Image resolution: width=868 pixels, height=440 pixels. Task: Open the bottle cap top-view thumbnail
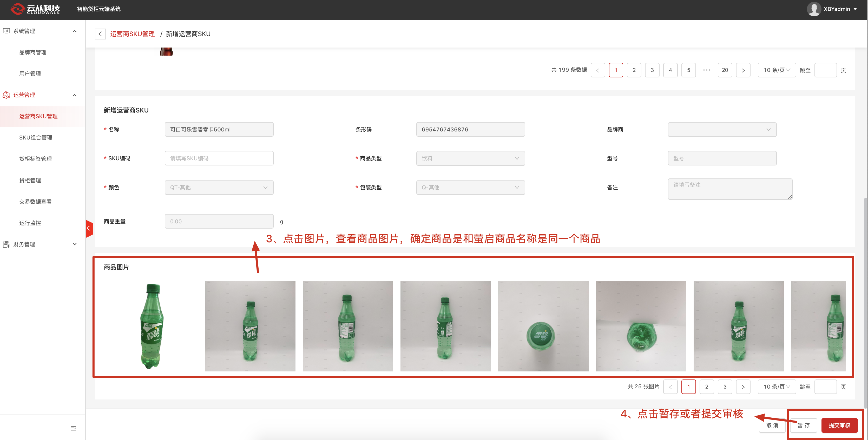click(543, 326)
